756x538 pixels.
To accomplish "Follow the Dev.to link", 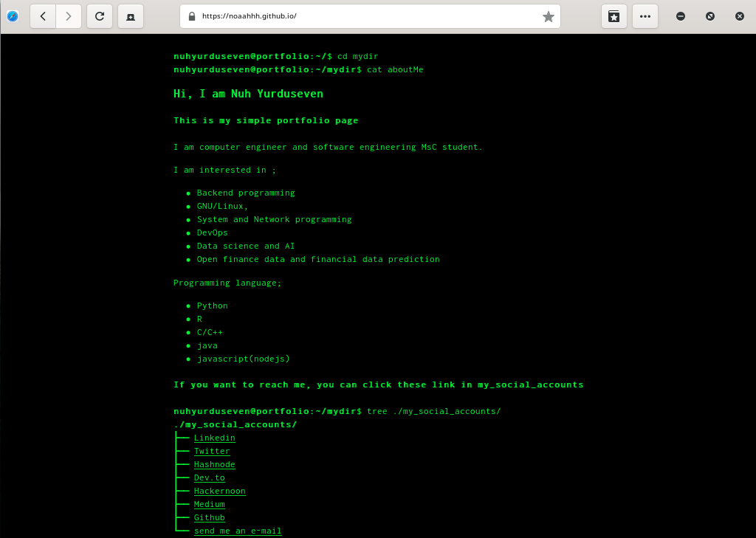I will [209, 478].
